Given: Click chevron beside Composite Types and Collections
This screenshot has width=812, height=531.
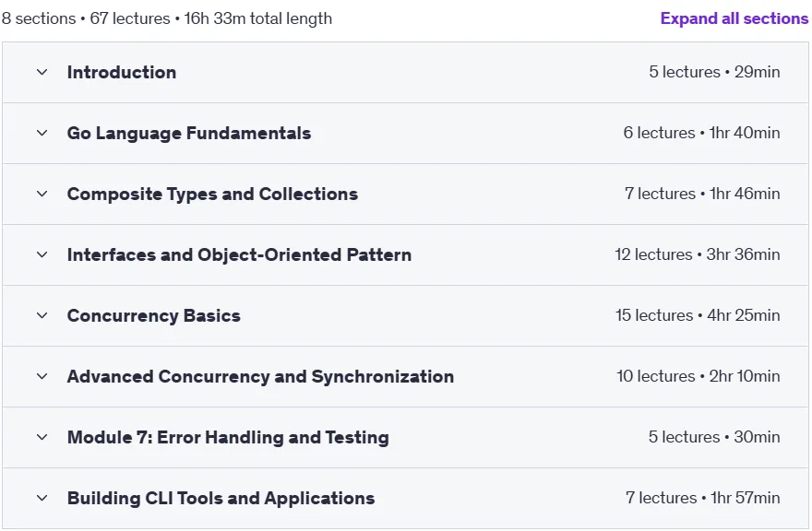Looking at the screenshot, I should (x=42, y=195).
